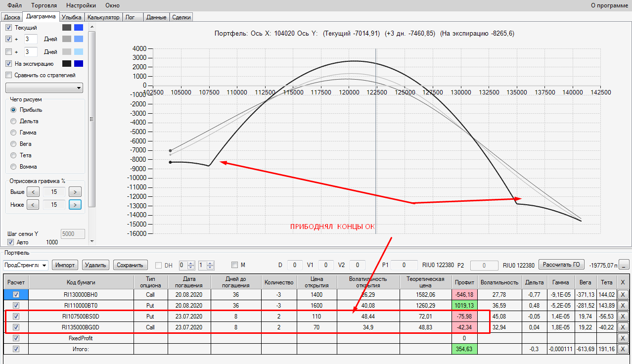Click the Код бумаги column header
632x364 pixels.
pos(82,282)
